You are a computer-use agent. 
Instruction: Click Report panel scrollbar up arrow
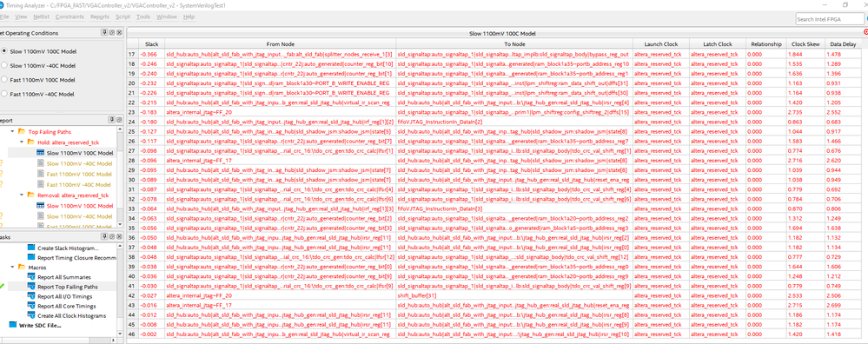120,129
